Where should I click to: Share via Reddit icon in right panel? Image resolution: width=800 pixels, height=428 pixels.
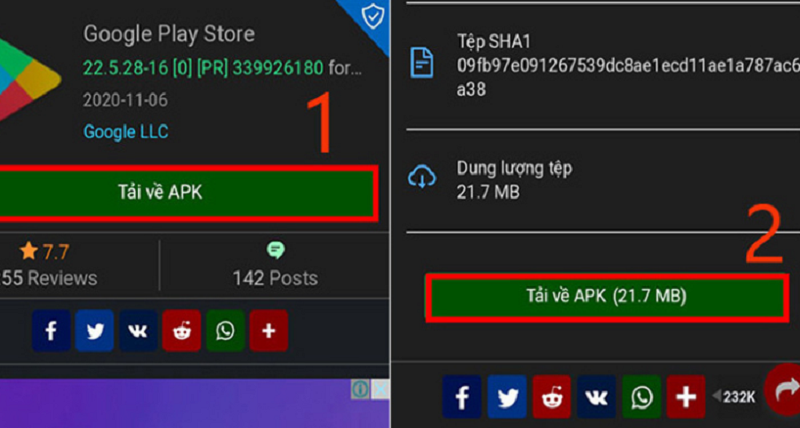(552, 396)
